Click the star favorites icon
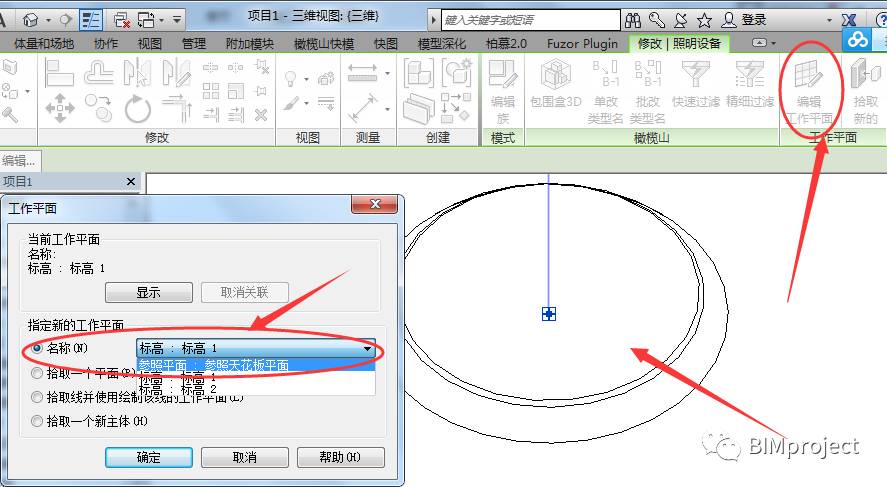The height and width of the screenshot is (487, 887). 704,20
